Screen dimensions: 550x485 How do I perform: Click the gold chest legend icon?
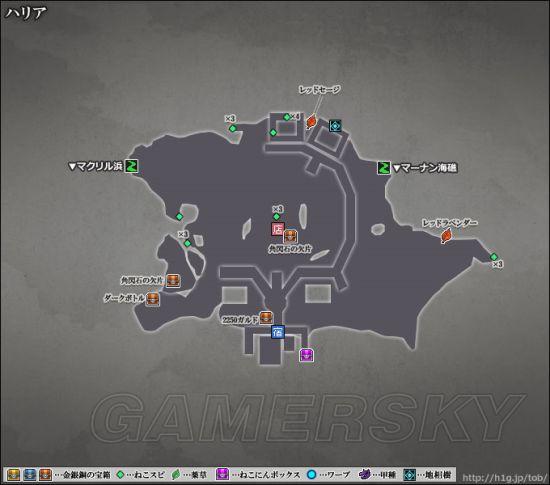click(14, 475)
